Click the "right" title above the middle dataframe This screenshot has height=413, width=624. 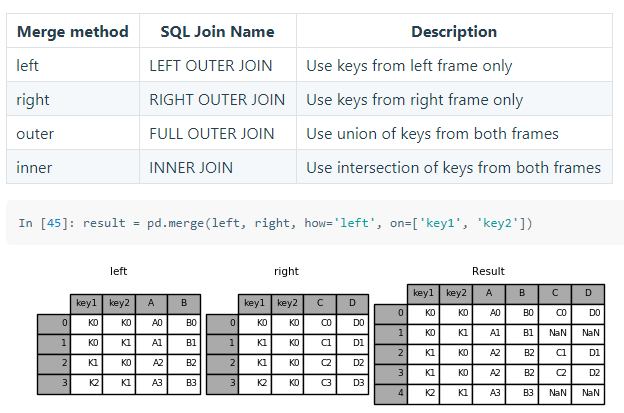click(x=286, y=271)
